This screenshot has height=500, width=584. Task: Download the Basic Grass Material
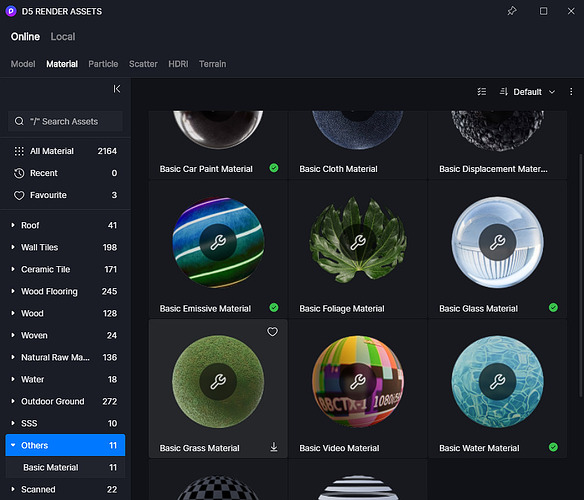click(x=274, y=447)
